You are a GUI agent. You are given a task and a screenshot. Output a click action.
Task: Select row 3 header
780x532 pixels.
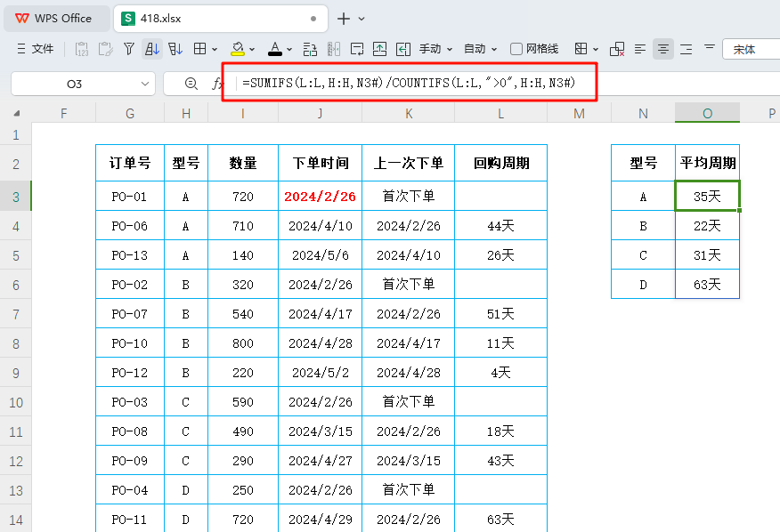tap(16, 197)
